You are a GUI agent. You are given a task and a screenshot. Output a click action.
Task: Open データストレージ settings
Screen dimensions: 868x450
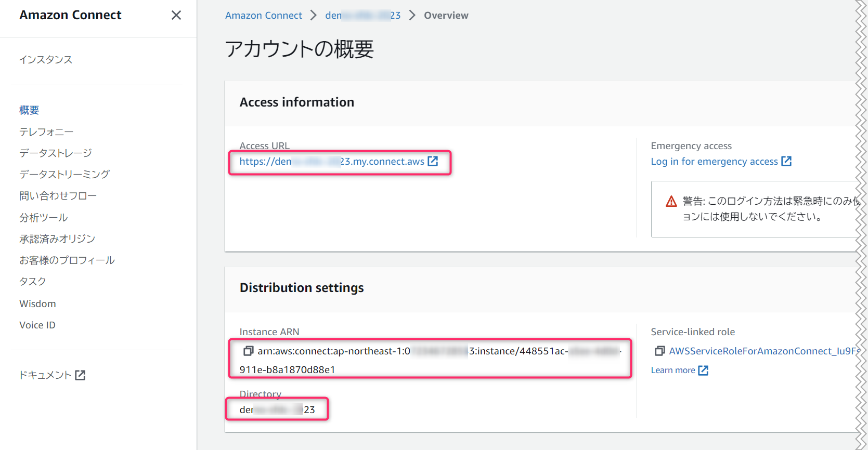(x=56, y=153)
